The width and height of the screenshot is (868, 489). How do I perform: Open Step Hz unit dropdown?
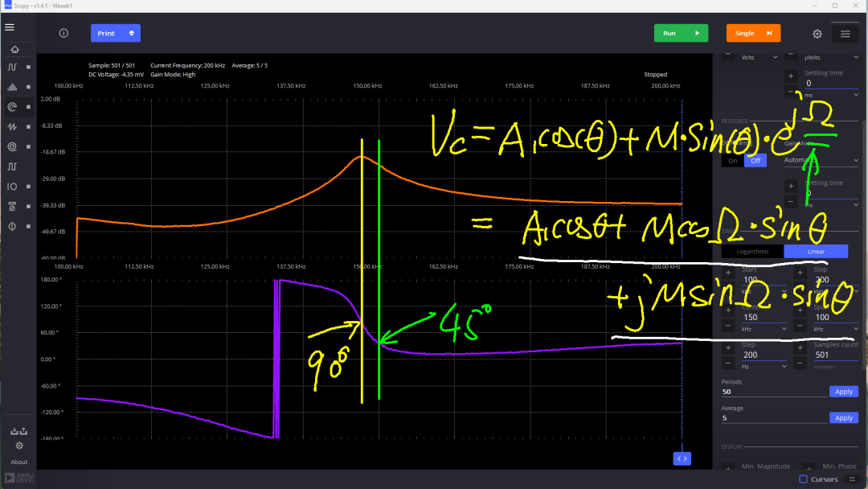[x=764, y=366]
